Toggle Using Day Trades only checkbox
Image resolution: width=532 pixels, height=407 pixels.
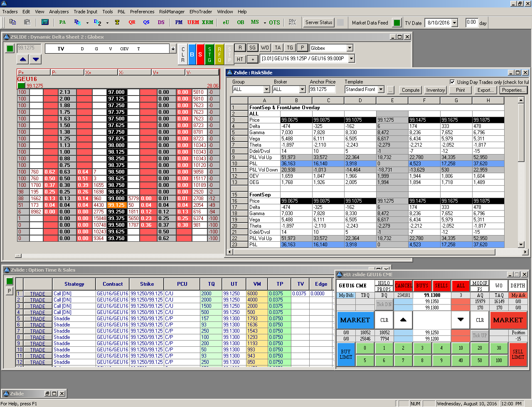pos(452,82)
